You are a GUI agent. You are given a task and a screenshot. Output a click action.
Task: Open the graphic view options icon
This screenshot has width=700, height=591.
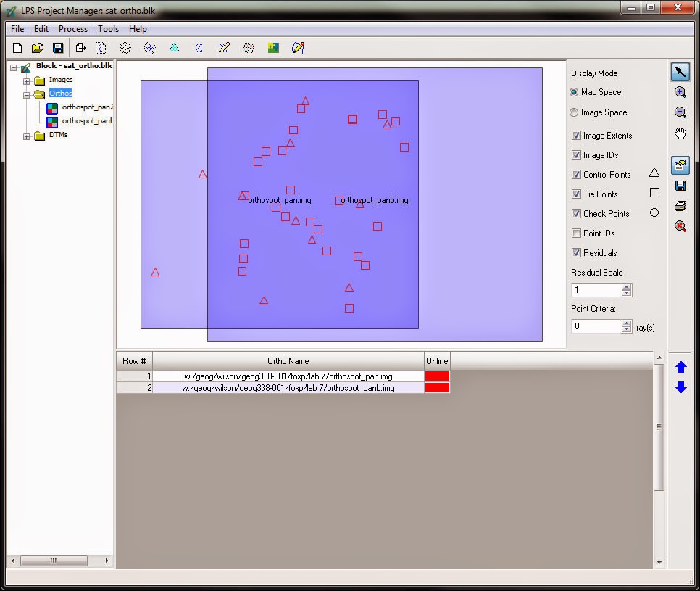[x=680, y=165]
